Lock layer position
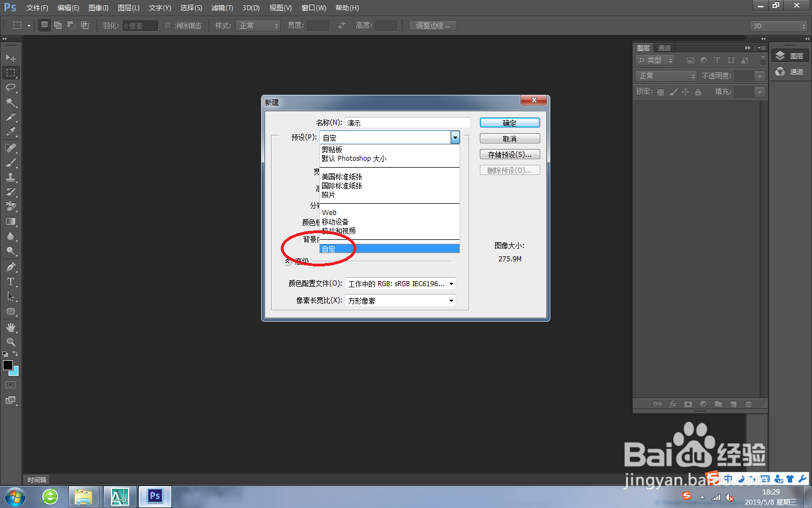 coord(686,92)
